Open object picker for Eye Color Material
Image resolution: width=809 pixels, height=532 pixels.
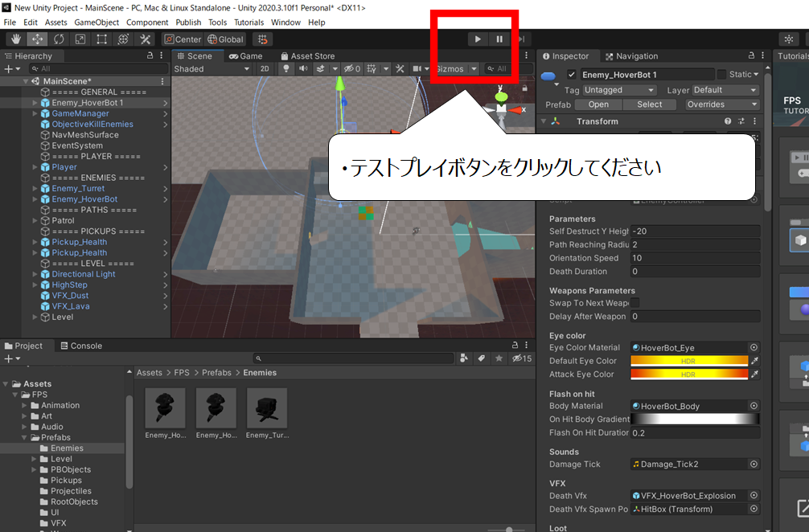[x=754, y=347]
